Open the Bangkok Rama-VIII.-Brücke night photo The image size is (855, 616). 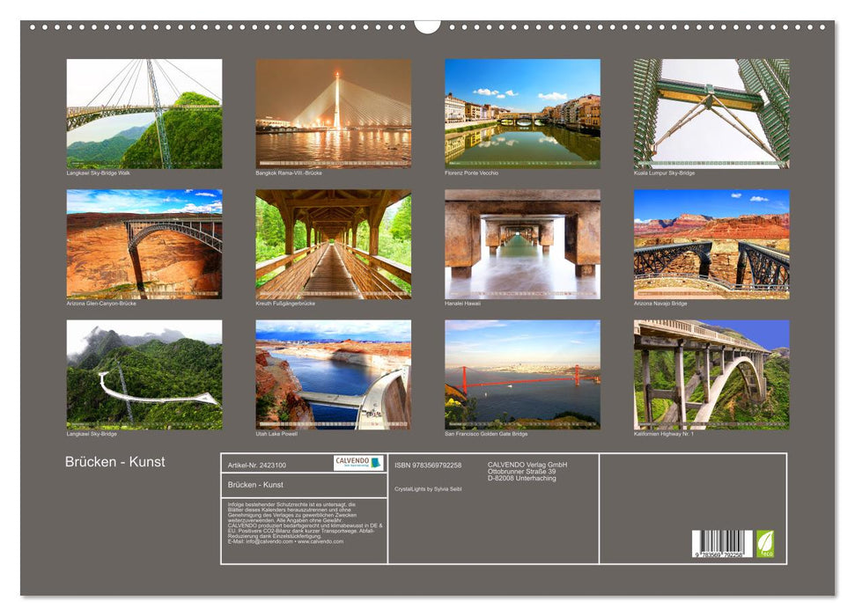333,114
